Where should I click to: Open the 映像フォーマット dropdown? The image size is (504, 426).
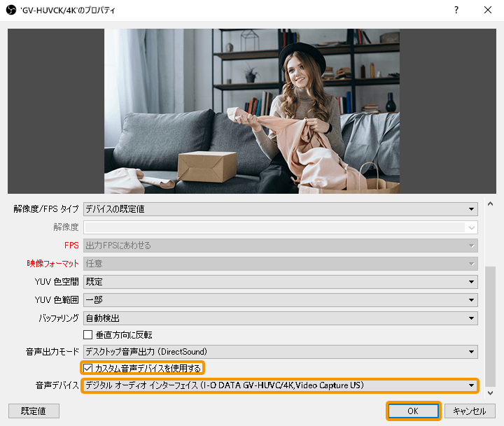(x=280, y=264)
